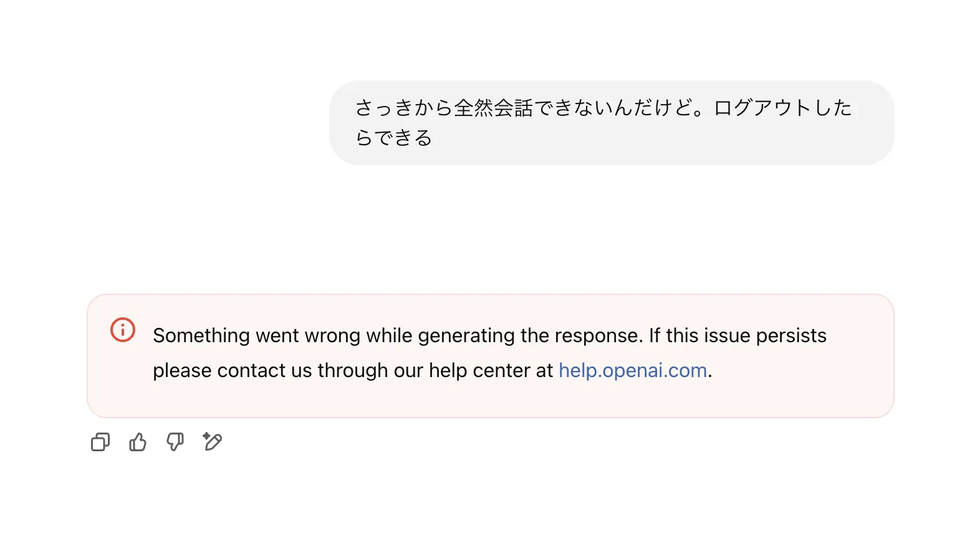Click "全然会話" in the user message
The width and height of the screenshot is (980, 551).
click(x=493, y=107)
